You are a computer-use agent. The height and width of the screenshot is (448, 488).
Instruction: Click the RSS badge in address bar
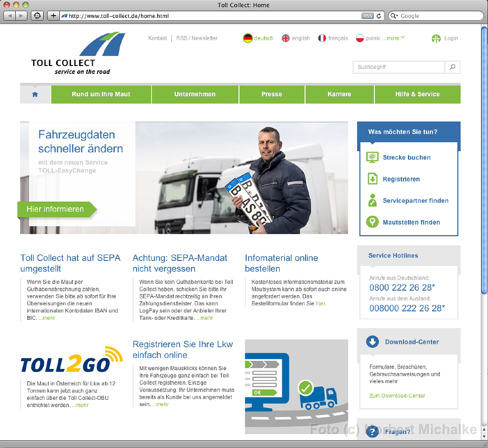[x=367, y=16]
